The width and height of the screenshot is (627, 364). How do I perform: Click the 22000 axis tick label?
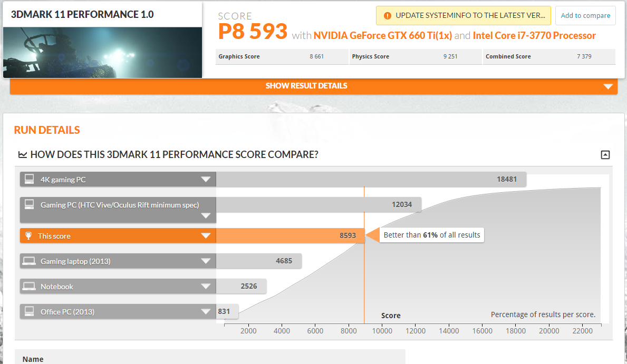(x=582, y=331)
